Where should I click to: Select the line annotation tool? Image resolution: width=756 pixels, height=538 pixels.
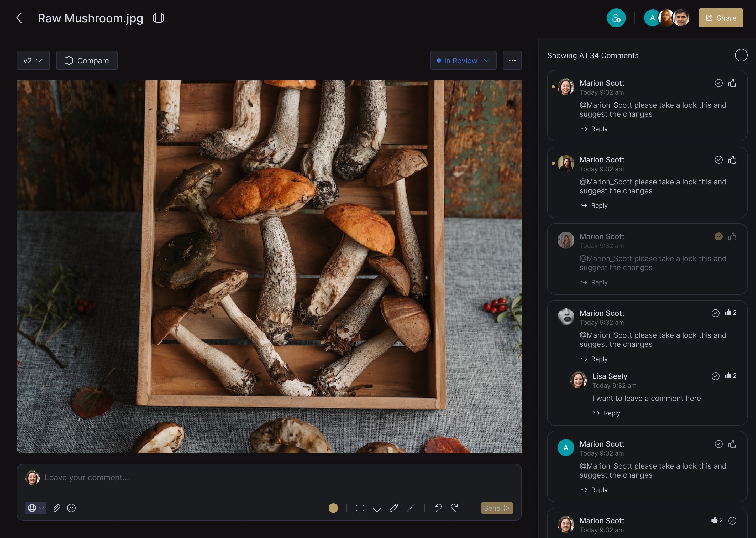(x=411, y=508)
